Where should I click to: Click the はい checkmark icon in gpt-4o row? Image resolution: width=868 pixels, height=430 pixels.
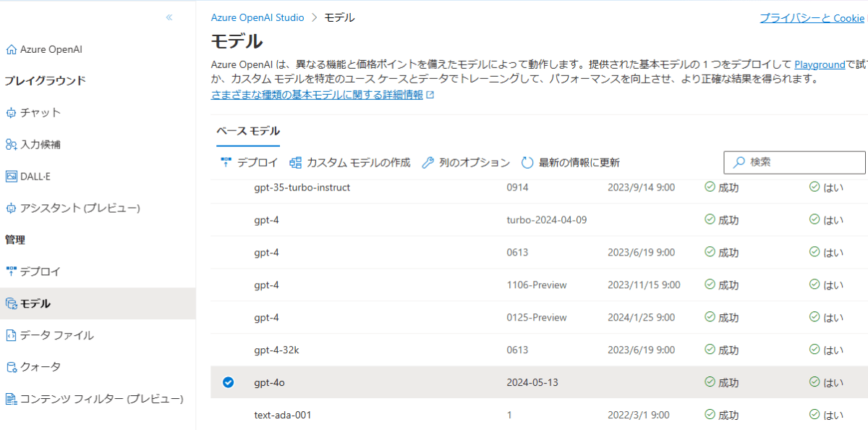pyautogui.click(x=814, y=381)
